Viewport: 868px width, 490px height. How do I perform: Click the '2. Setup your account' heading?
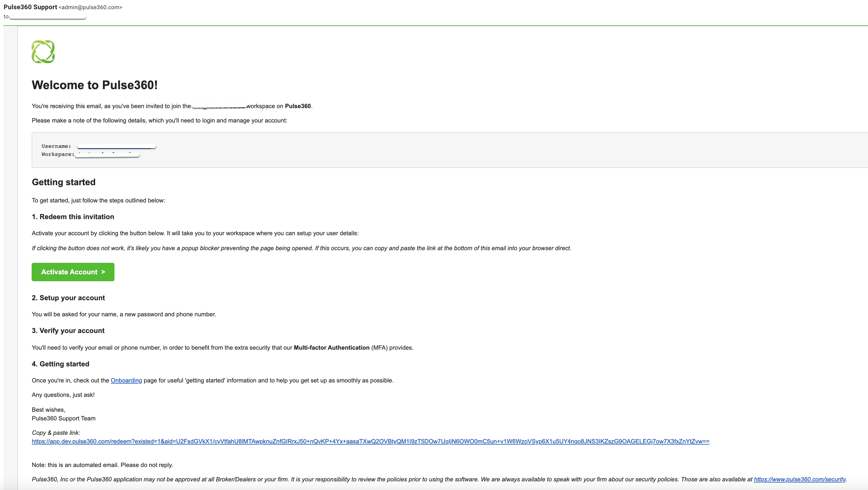coord(68,298)
